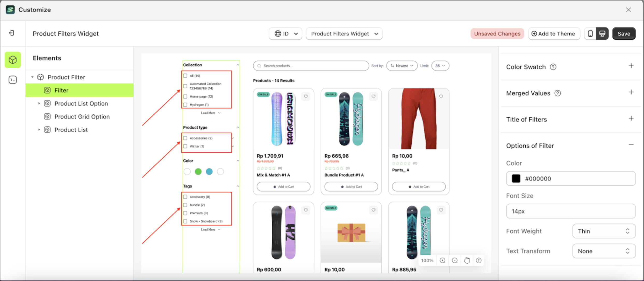Switch to desktop preview icon
644x281 pixels.
[602, 34]
